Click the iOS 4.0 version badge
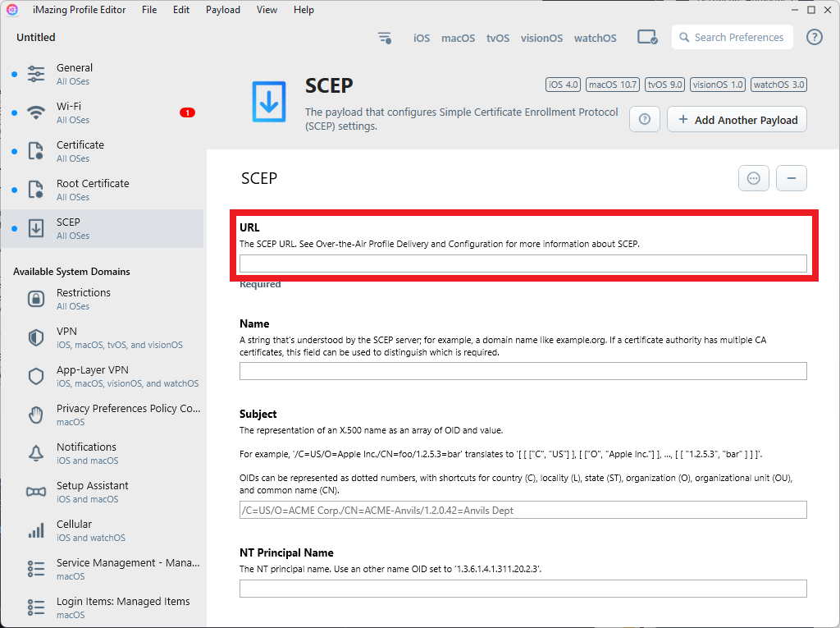Screen dimensions: 840x628 [563, 85]
